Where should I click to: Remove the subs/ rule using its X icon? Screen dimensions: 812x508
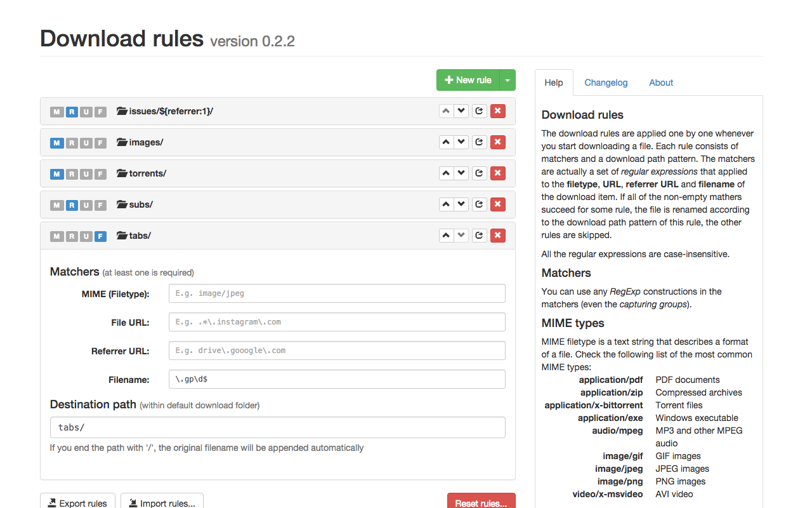[x=498, y=204]
